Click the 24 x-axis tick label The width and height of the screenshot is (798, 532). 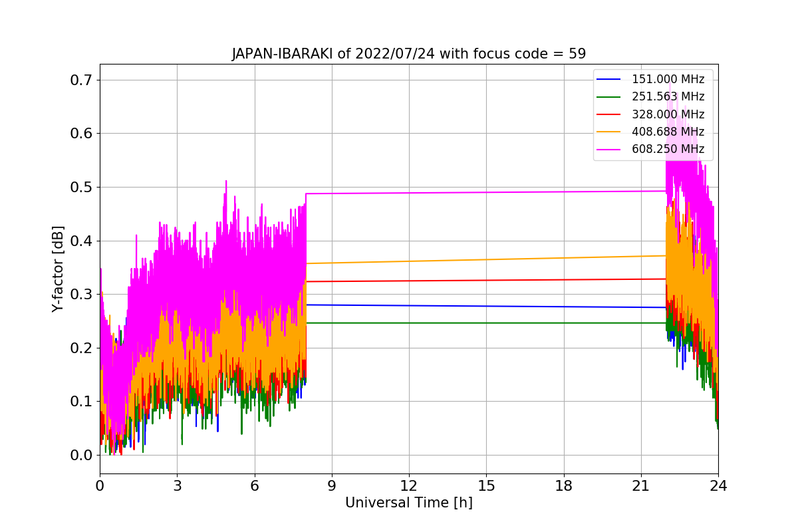(718, 485)
